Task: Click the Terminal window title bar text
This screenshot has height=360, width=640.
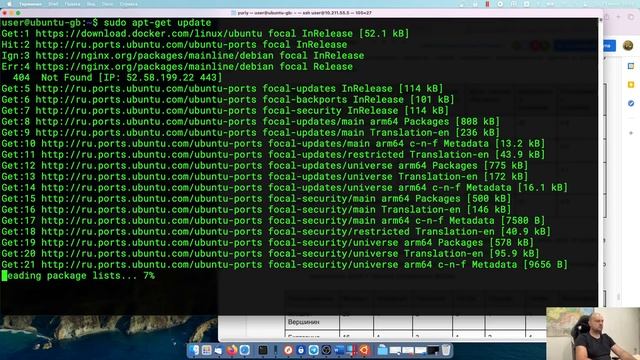Action: point(304,13)
